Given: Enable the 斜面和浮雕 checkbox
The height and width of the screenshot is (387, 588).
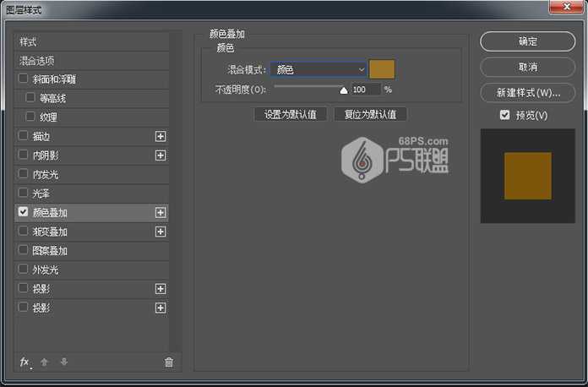Looking at the screenshot, I should tap(23, 79).
